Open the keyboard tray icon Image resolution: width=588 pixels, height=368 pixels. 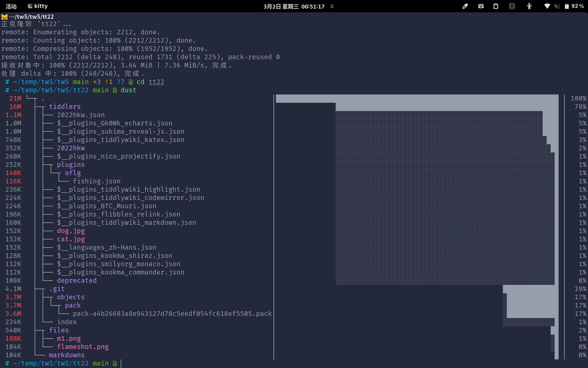481,6
